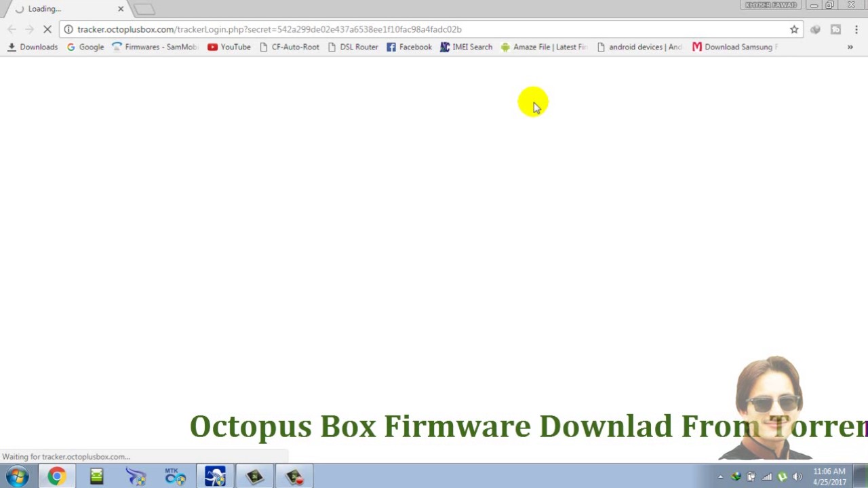Open the DSL Router bookmark
This screenshot has width=868, height=488.
pos(353,47)
